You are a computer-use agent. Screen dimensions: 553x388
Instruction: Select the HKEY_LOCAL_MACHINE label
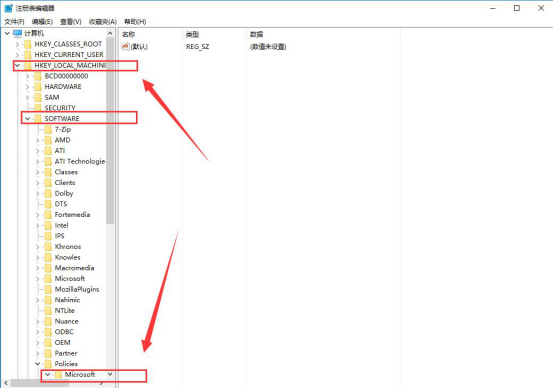pyautogui.click(x=70, y=66)
